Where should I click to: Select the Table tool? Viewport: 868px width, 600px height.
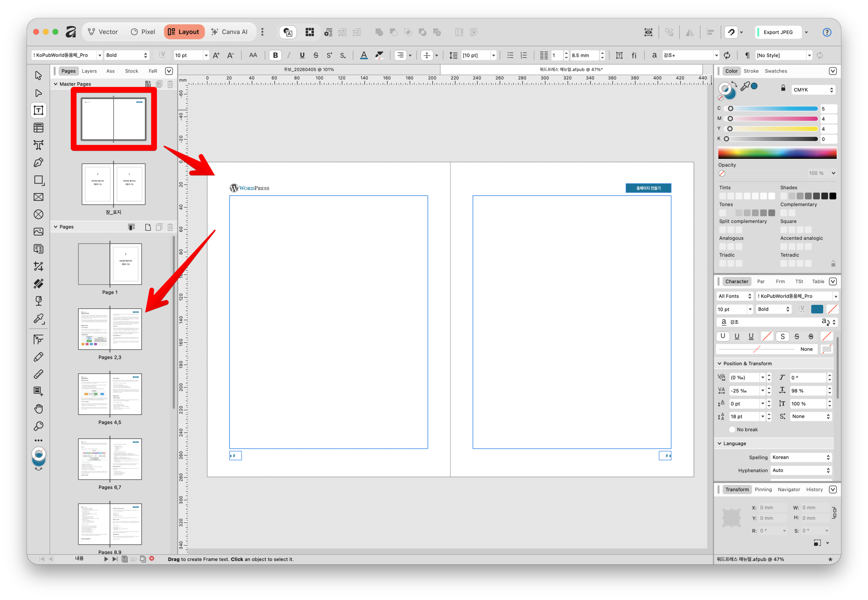(38, 128)
